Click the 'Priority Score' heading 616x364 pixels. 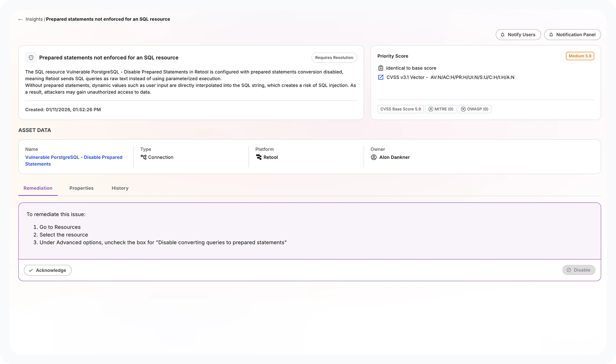click(393, 56)
